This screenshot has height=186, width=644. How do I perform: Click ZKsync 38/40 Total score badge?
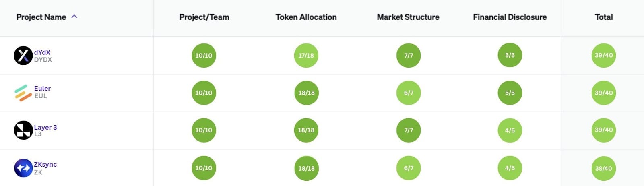(x=604, y=168)
